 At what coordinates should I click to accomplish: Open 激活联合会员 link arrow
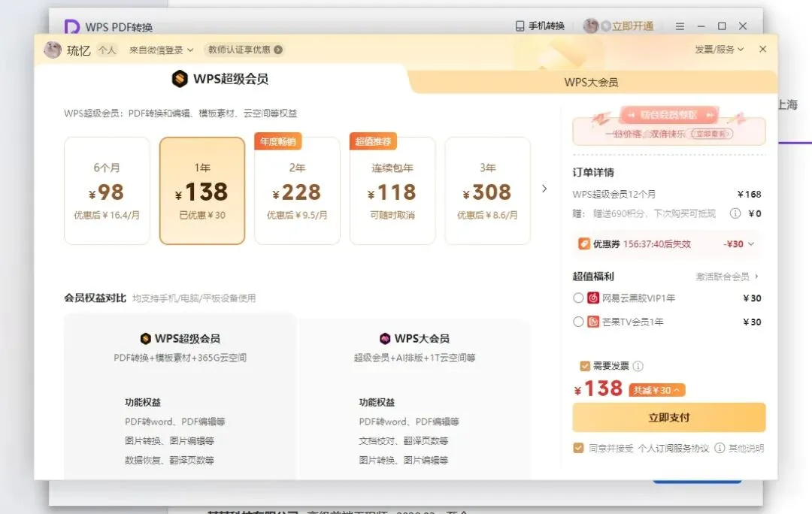756,276
